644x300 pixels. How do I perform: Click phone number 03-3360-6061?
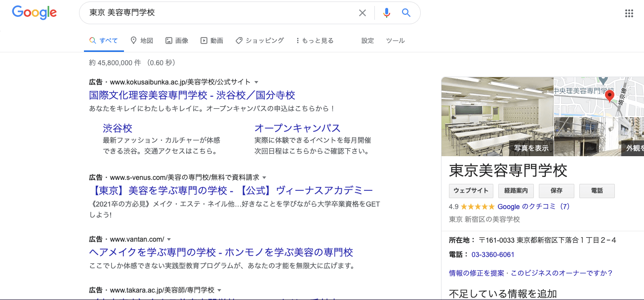coord(493,255)
